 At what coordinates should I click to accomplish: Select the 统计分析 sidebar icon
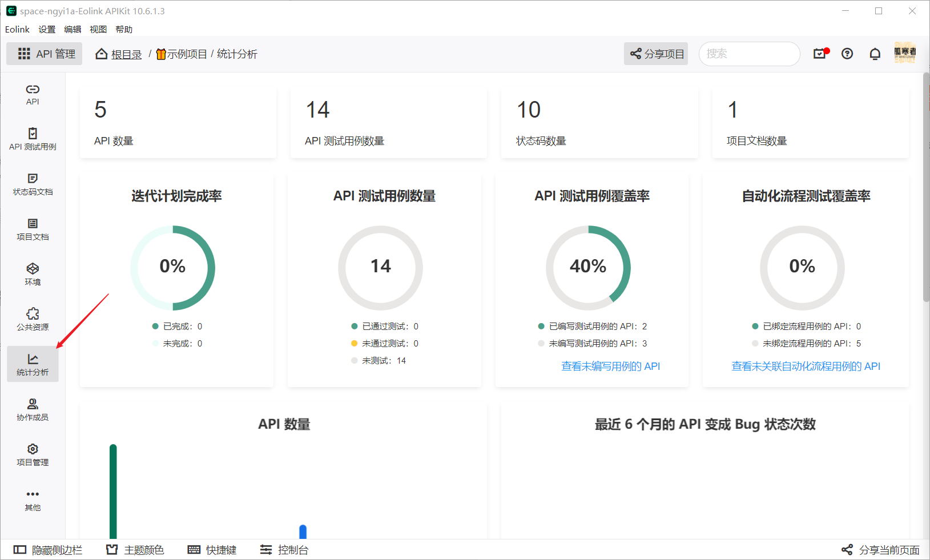point(33,364)
